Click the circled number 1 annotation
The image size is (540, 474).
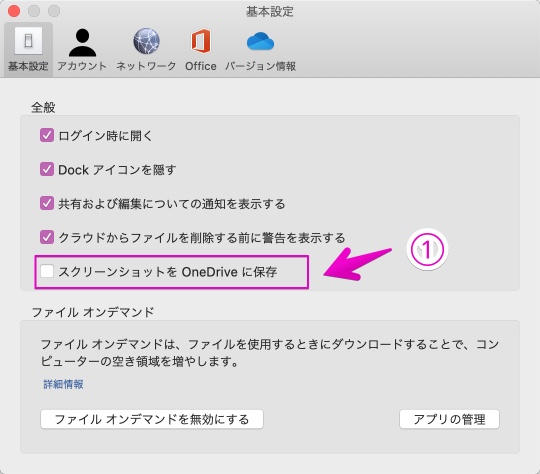[427, 249]
